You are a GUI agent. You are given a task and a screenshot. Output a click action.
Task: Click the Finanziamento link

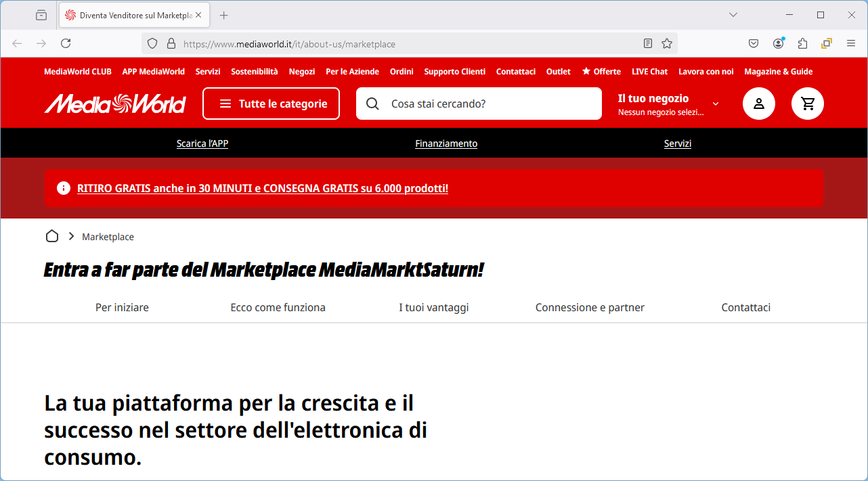(x=446, y=143)
